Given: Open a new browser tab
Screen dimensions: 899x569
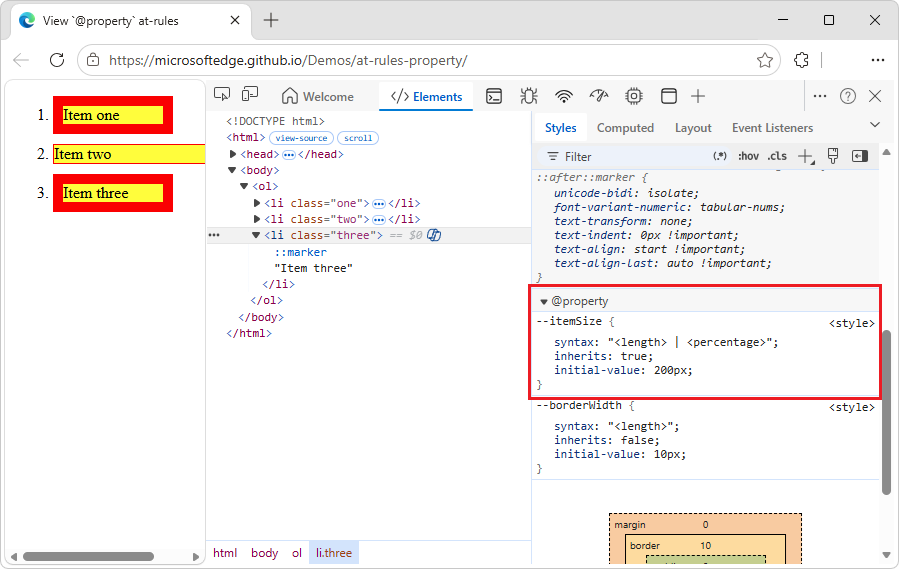Looking at the screenshot, I should pos(271,21).
